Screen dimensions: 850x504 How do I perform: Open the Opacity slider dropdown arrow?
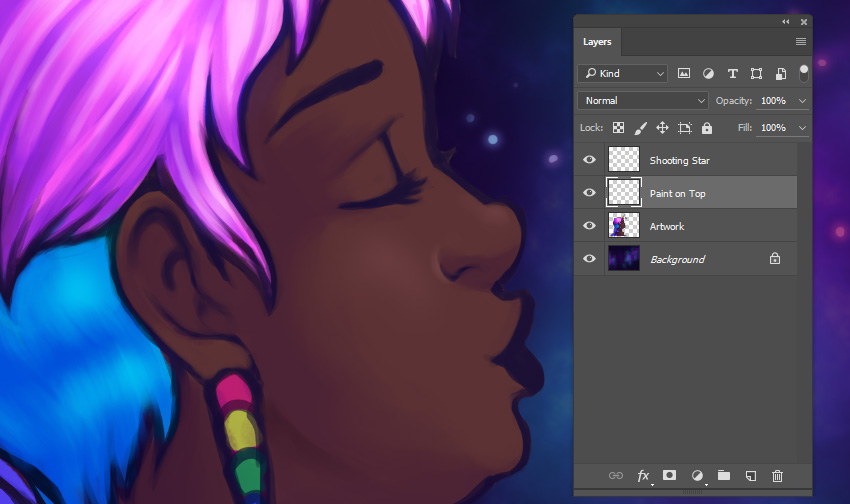tap(802, 101)
